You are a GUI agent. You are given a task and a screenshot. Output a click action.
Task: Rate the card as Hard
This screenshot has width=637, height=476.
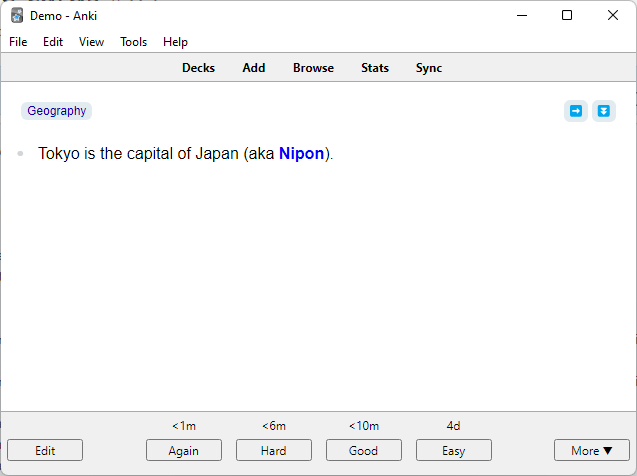(x=274, y=450)
